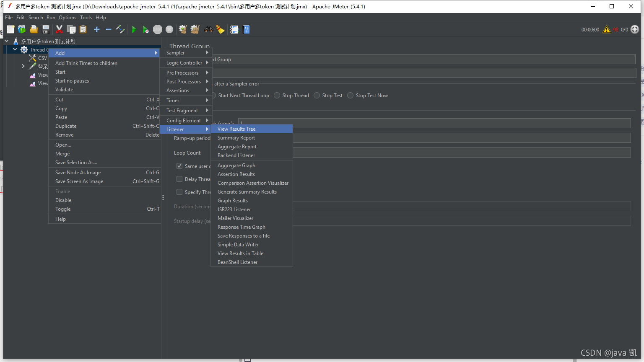Click the Clear All gear-brooms icon
The height and width of the screenshot is (362, 644).
(x=195, y=29)
